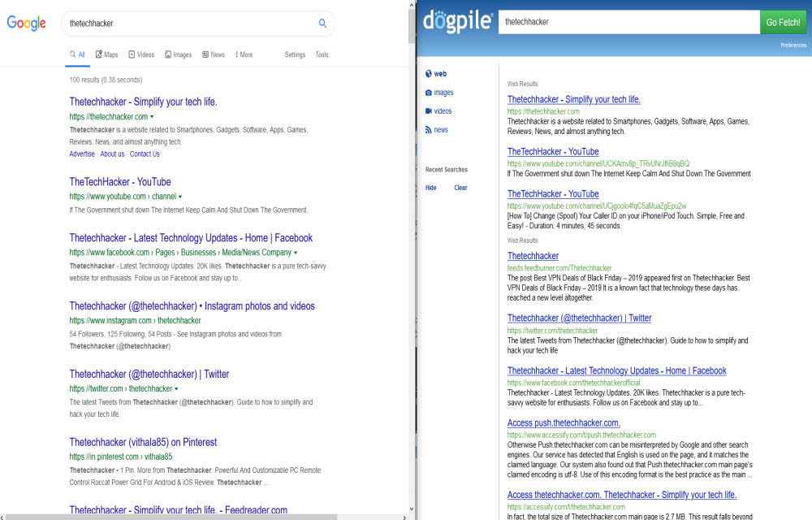
Task: Select dogpile videos search category
Action: tap(438, 110)
